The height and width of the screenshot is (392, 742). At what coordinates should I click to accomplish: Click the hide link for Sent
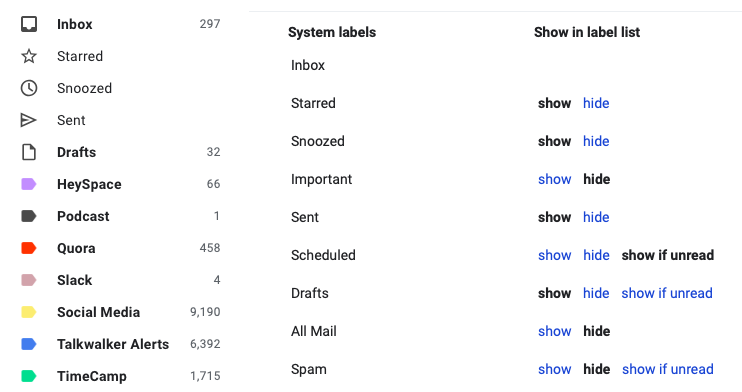(x=596, y=217)
